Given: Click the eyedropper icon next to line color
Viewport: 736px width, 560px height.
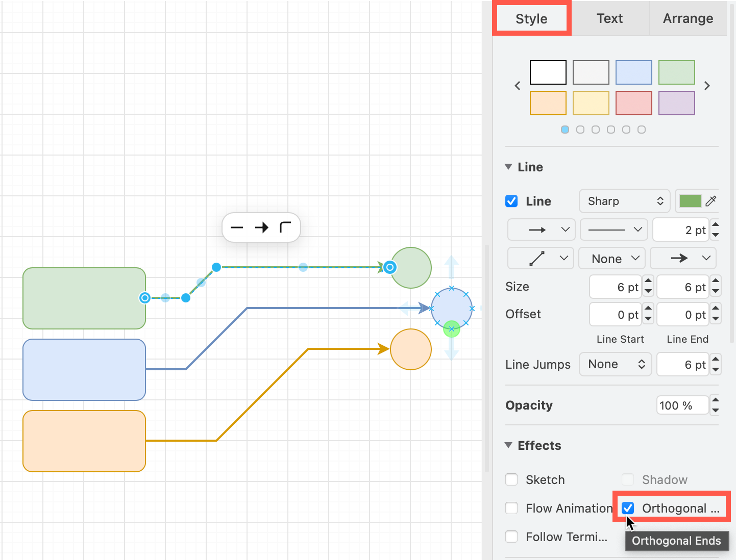Looking at the screenshot, I should pos(711,201).
